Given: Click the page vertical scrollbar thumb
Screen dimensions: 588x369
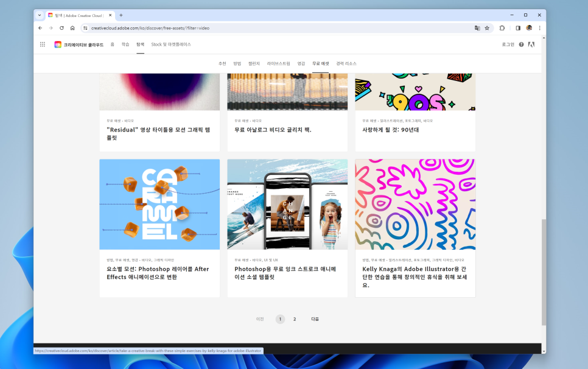Looking at the screenshot, I should click(x=544, y=273).
